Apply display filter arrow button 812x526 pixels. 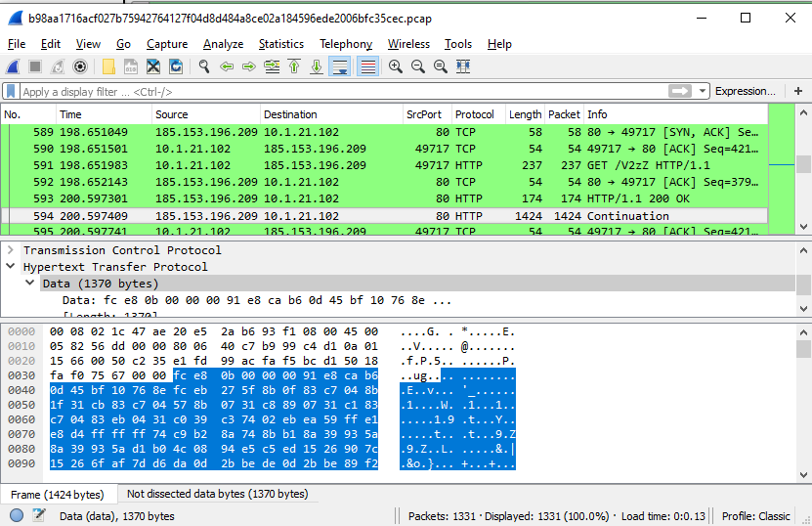pyautogui.click(x=680, y=91)
